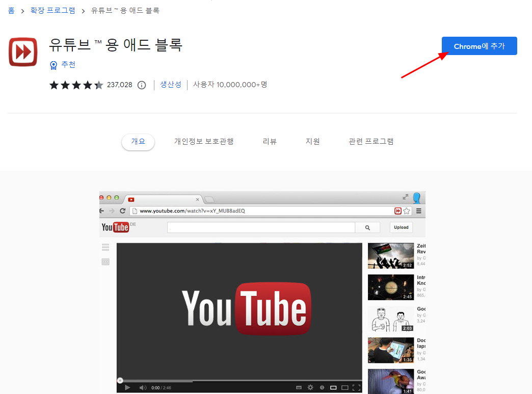Click the browser back arrow in preview
The image size is (532, 394).
[102, 211]
